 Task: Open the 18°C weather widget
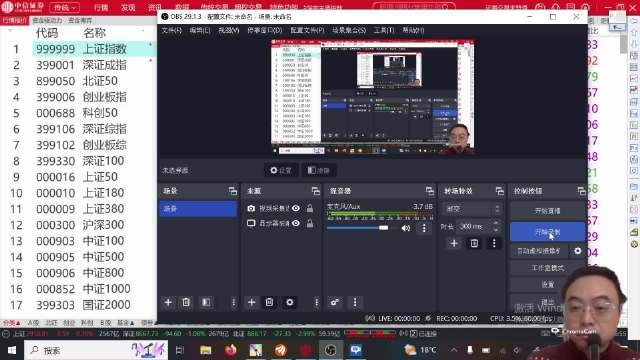point(420,350)
